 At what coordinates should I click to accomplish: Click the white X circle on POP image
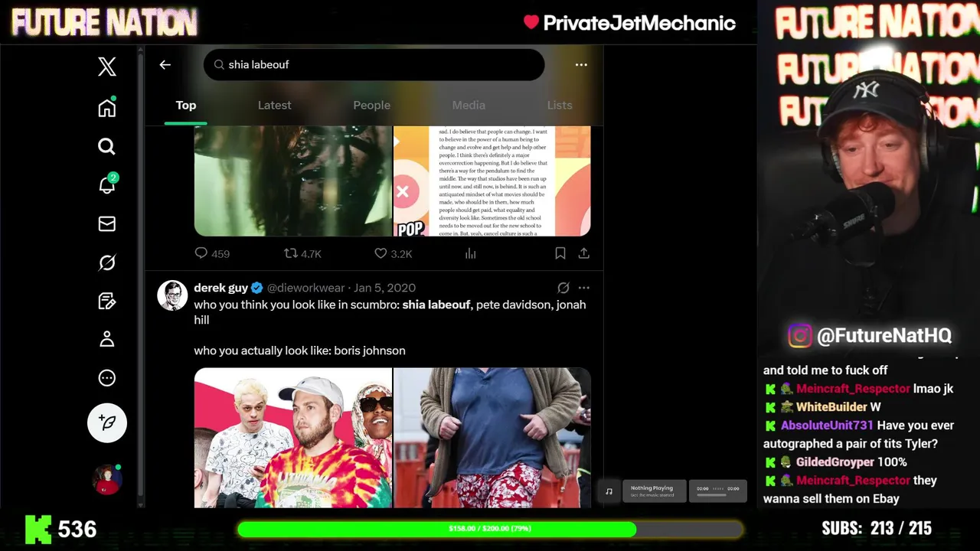coord(403,192)
